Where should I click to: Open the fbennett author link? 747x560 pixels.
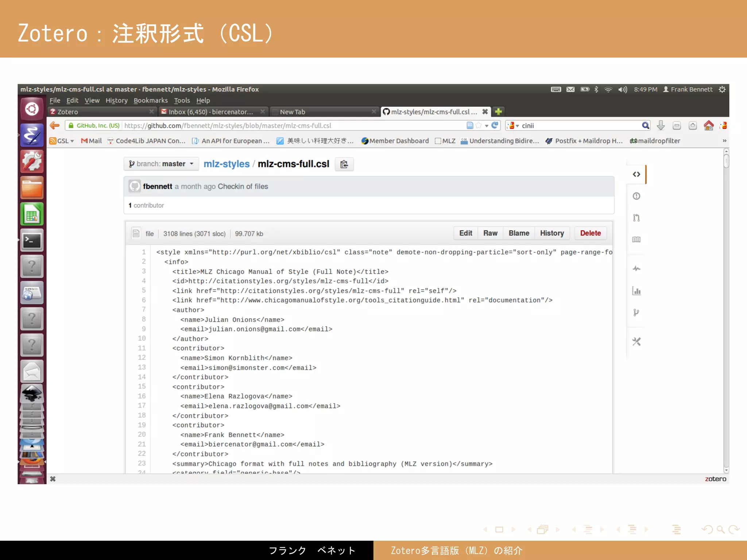click(157, 186)
